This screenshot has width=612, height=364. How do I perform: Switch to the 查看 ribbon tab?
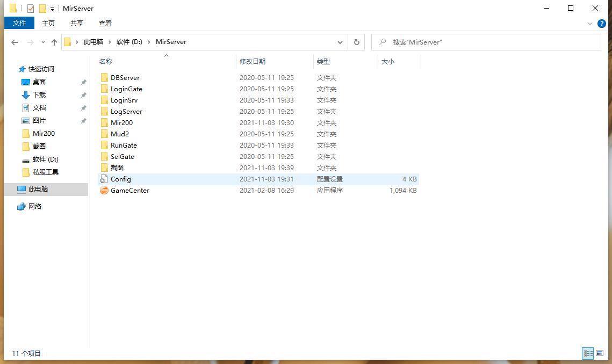tap(105, 23)
